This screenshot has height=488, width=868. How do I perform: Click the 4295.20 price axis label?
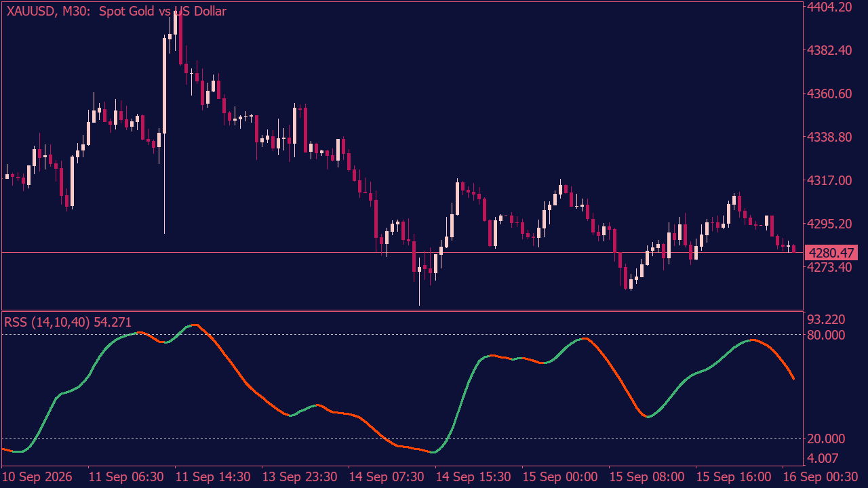[829, 224]
